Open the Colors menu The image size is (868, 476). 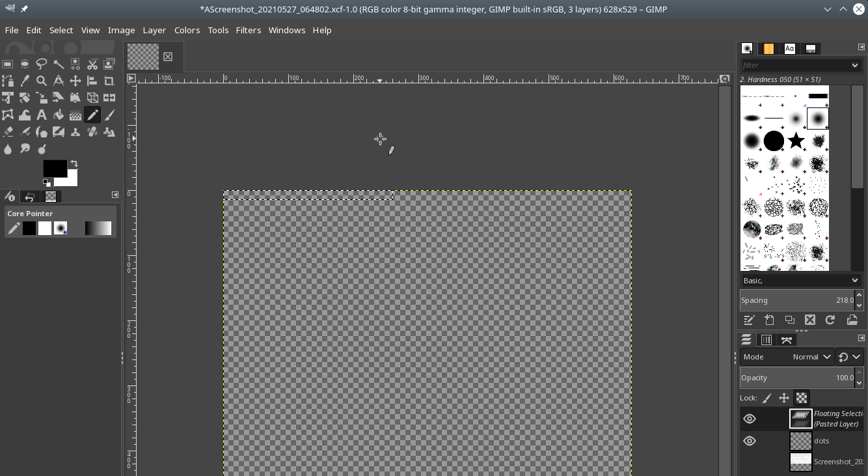(187, 30)
